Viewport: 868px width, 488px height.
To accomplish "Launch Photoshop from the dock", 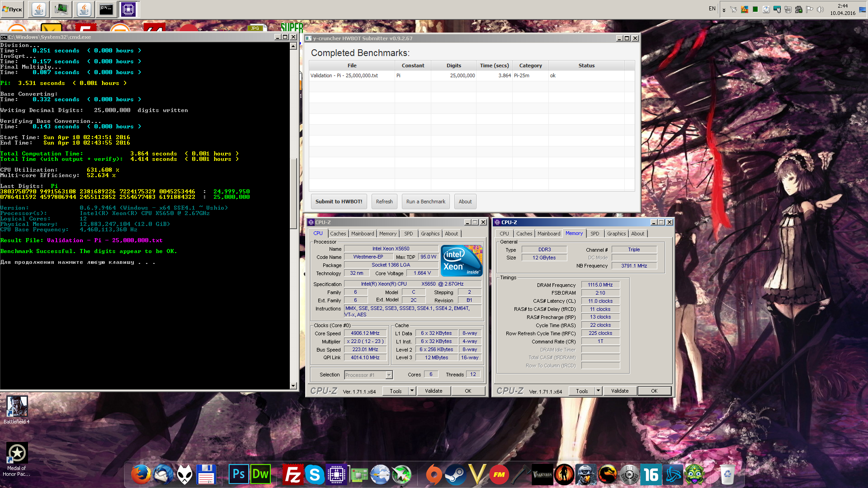I will [x=238, y=474].
